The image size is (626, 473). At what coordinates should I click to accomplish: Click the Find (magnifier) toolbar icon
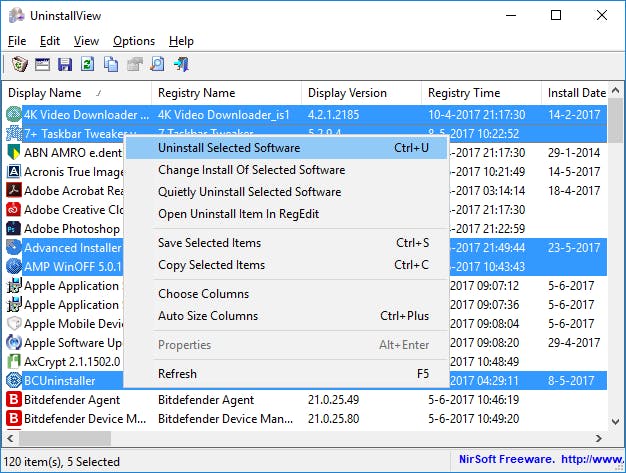pos(157,65)
